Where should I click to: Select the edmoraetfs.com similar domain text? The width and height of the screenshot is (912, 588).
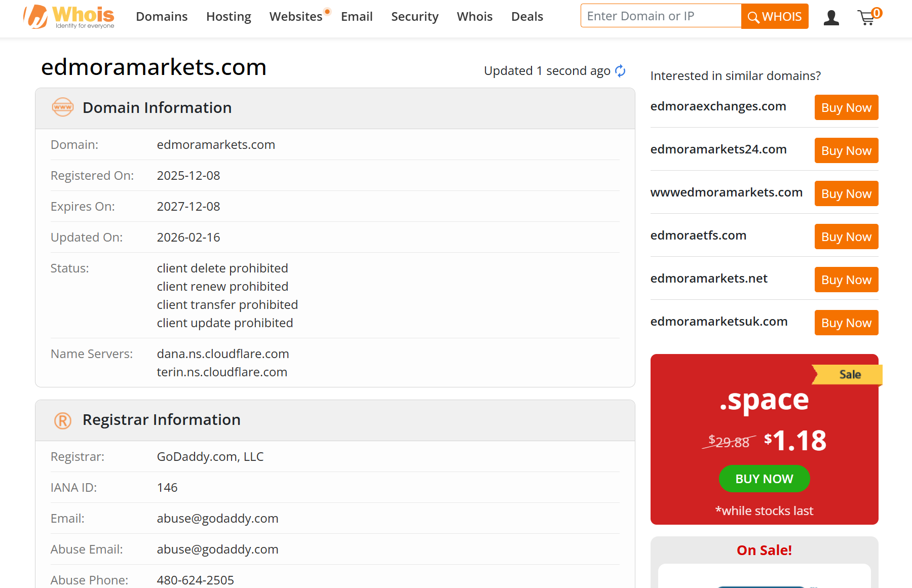698,236
